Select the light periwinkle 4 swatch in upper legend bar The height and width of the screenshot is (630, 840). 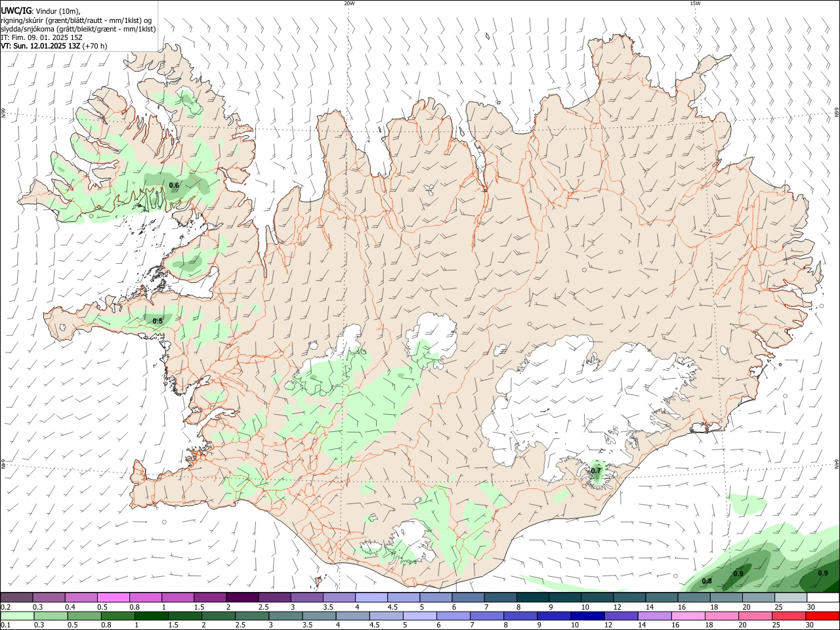click(371, 597)
